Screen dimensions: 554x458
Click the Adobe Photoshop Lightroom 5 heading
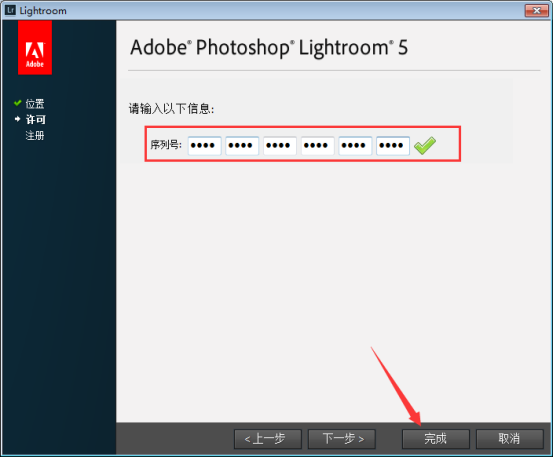269,48
